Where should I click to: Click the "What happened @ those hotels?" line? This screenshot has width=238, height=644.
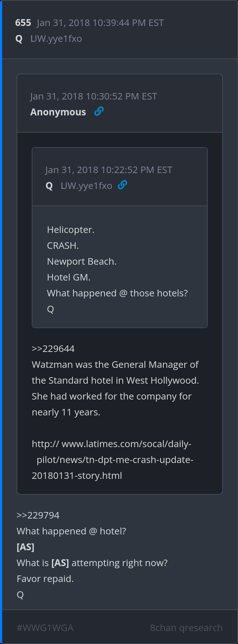pyautogui.click(x=117, y=293)
